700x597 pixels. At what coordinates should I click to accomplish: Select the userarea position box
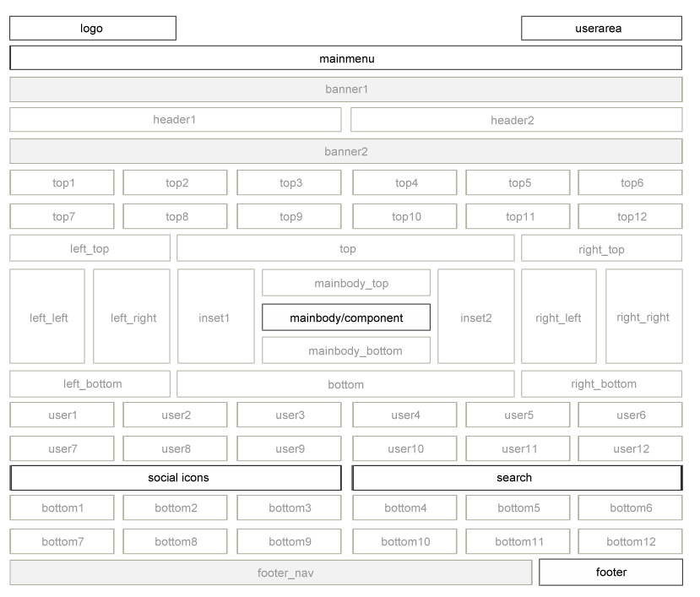(x=601, y=28)
